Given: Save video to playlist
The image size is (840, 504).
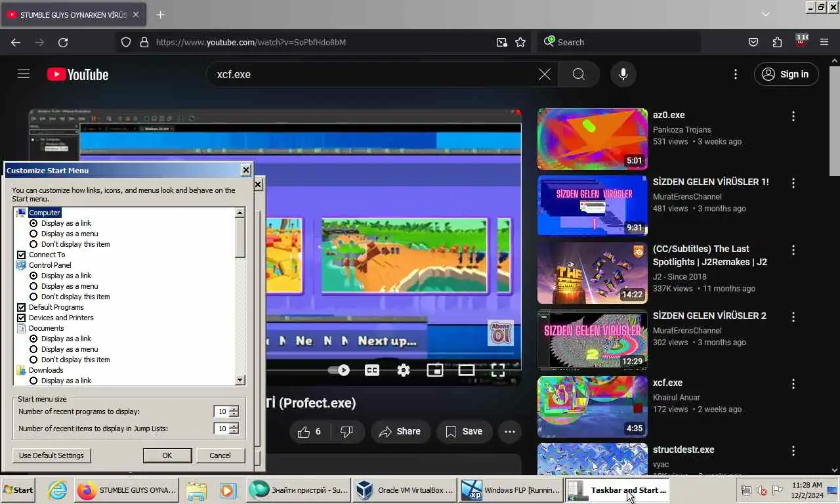Looking at the screenshot, I should coord(464,431).
